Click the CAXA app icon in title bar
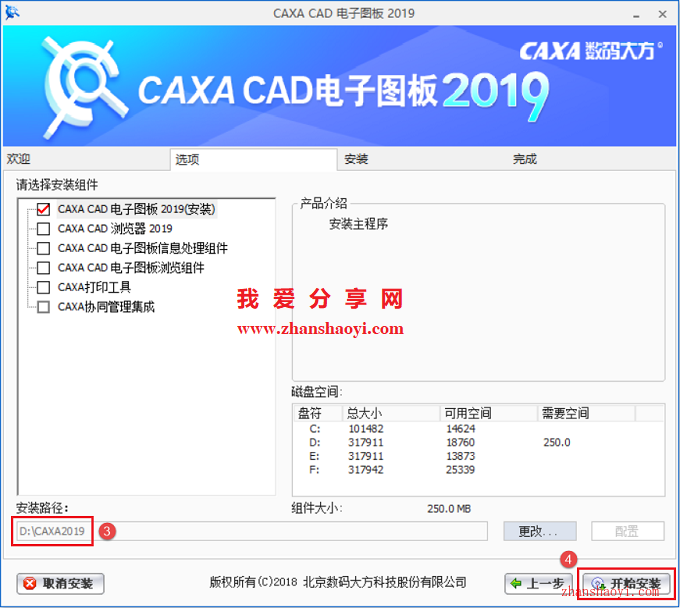Image resolution: width=680 pixels, height=608 pixels. (12, 13)
